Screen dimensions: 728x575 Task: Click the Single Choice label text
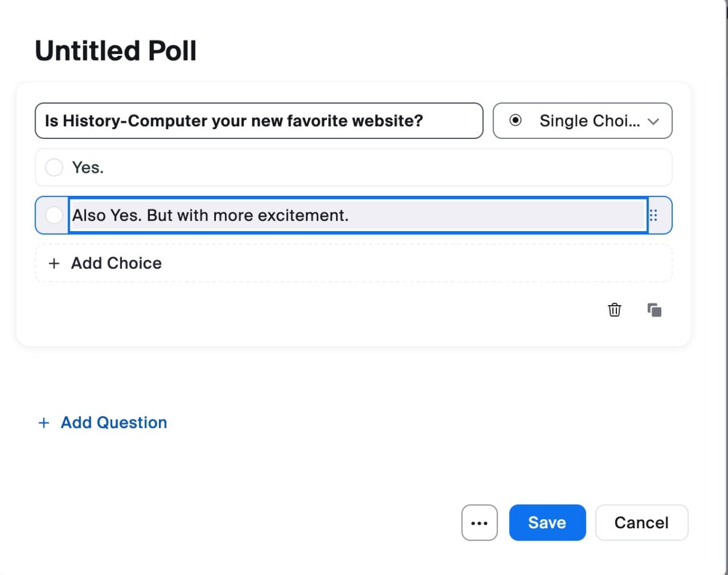pos(590,121)
